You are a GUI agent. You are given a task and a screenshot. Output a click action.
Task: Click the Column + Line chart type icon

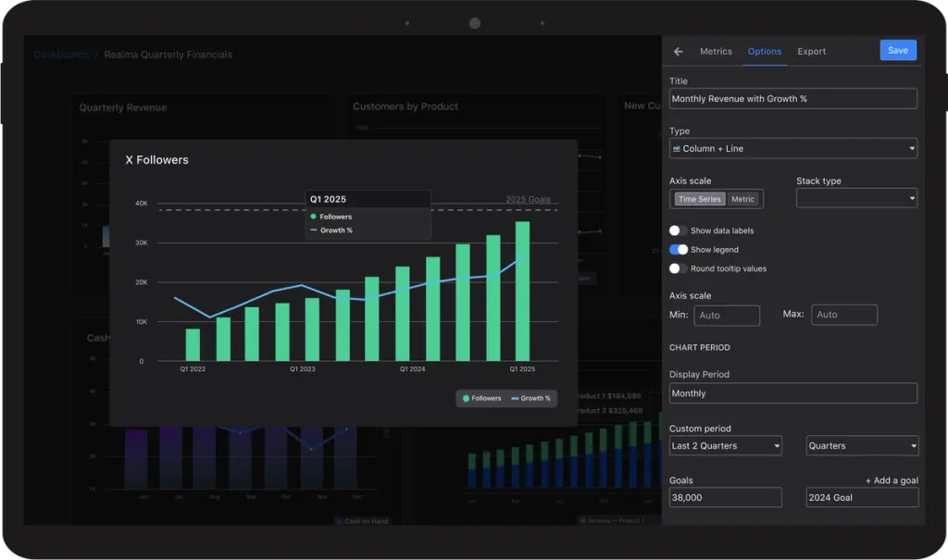point(676,149)
